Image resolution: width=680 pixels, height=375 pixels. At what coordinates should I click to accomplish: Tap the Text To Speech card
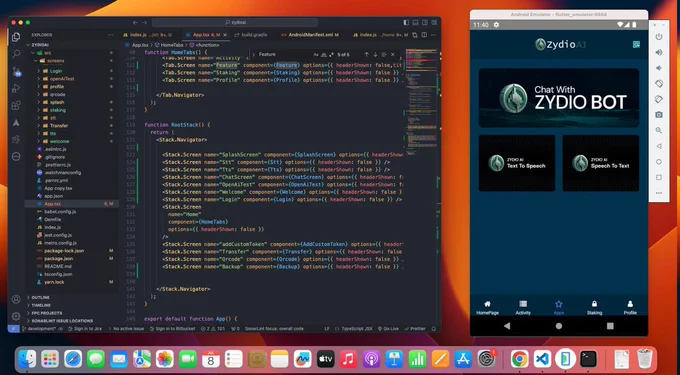(x=517, y=163)
